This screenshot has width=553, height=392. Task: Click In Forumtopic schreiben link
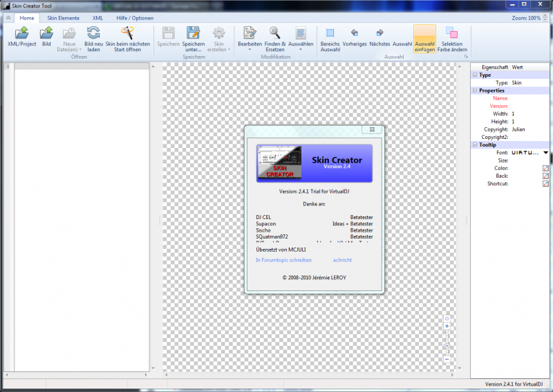click(x=283, y=260)
